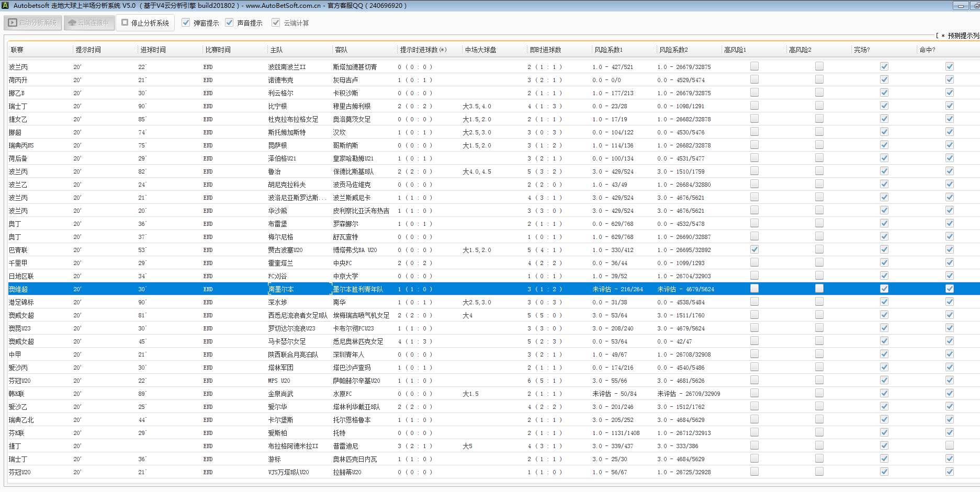Image resolution: width=980 pixels, height=492 pixels.
Task: Toggle the 弹窗提示 checkbox
Action: 186,22
